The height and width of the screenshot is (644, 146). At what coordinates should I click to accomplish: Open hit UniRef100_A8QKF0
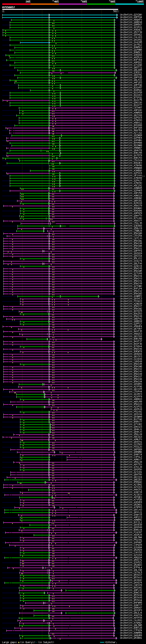pyautogui.click(x=131, y=20)
